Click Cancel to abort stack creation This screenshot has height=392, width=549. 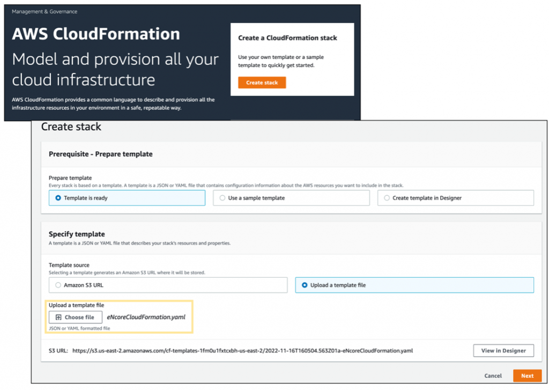coord(493,376)
